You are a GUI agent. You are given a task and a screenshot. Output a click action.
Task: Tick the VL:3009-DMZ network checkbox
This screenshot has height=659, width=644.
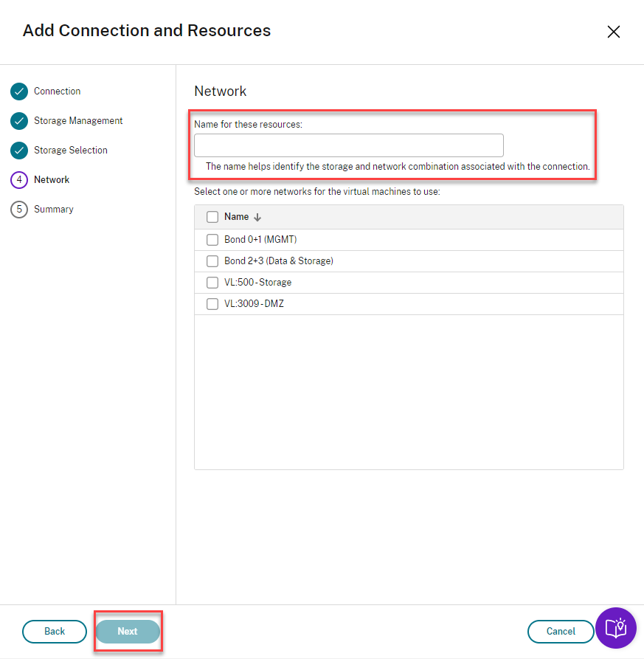pos(212,304)
